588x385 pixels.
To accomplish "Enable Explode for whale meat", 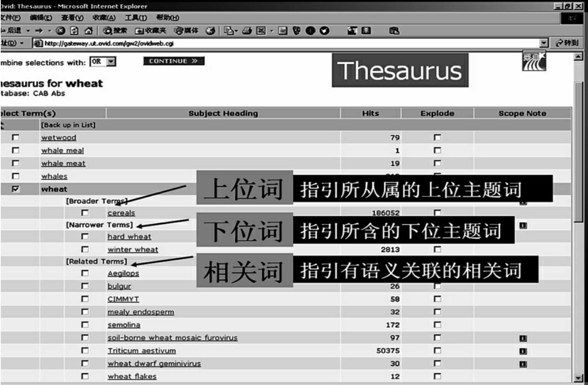I will 437,163.
